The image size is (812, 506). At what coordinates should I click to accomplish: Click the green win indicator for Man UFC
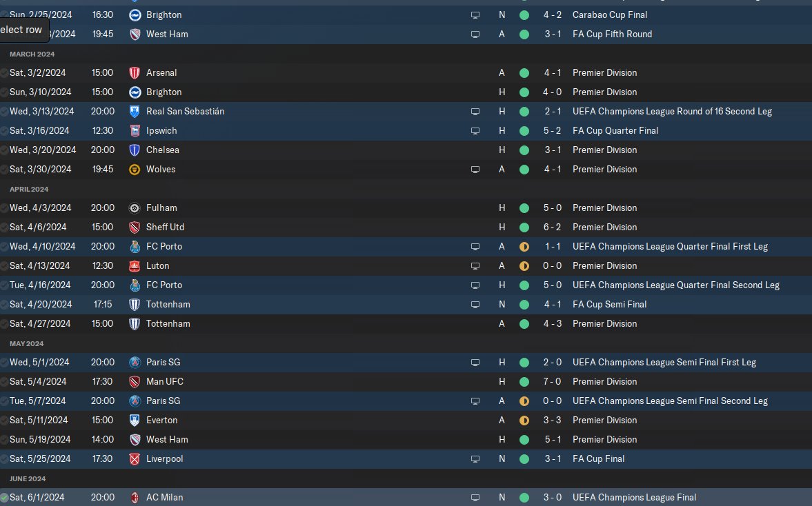tap(524, 382)
